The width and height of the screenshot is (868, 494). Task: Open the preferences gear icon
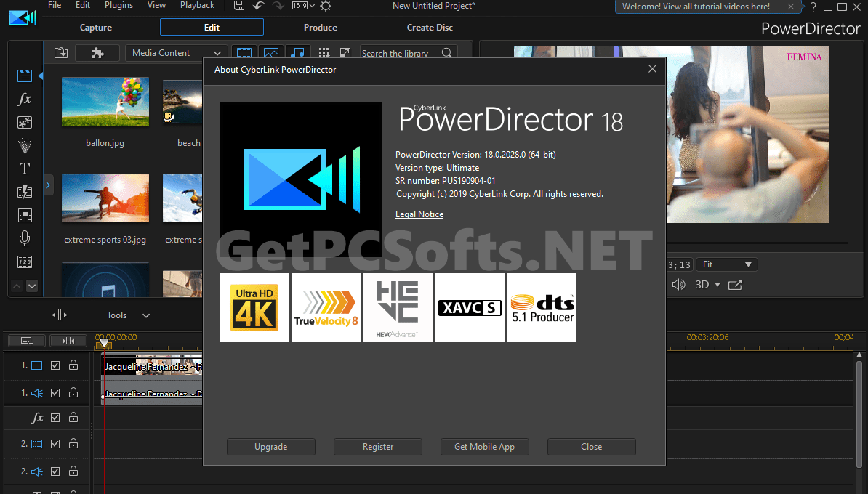(326, 6)
